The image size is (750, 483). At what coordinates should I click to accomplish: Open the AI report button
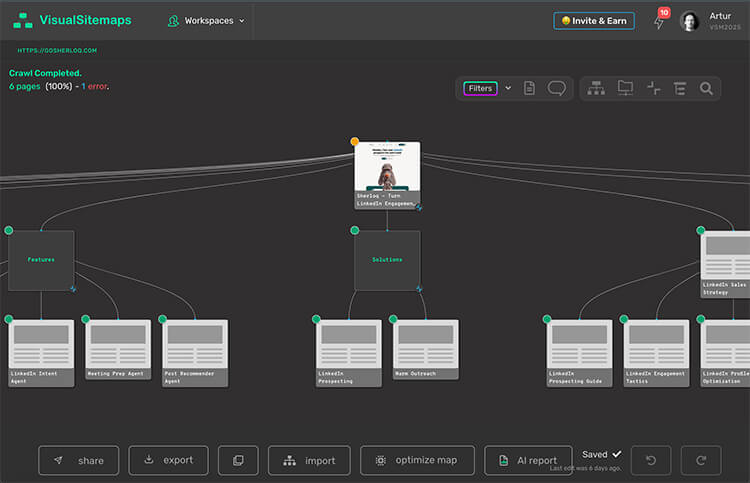(528, 461)
